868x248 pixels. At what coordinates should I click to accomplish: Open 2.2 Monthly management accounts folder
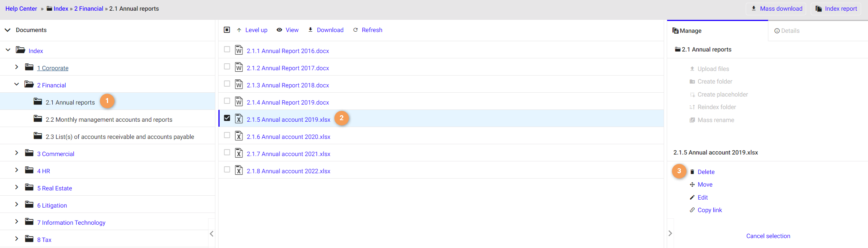(109, 120)
